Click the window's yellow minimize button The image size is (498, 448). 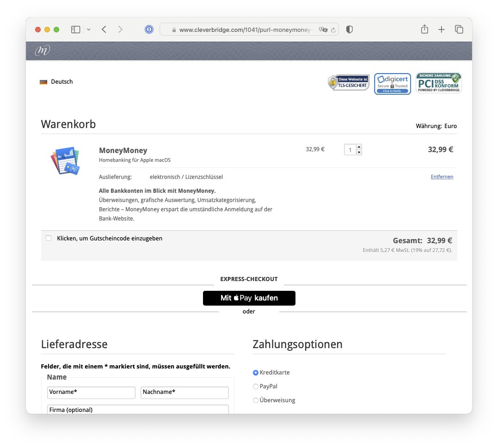47,30
